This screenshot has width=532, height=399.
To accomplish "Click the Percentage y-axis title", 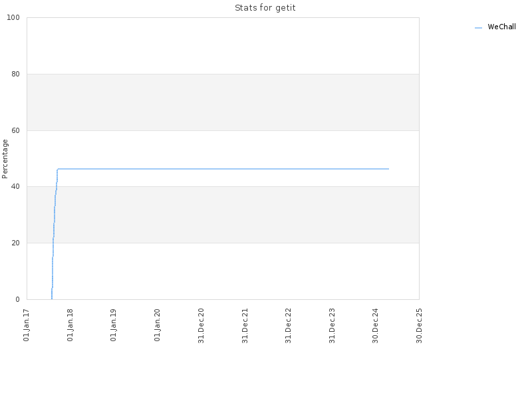I will pos(5,159).
